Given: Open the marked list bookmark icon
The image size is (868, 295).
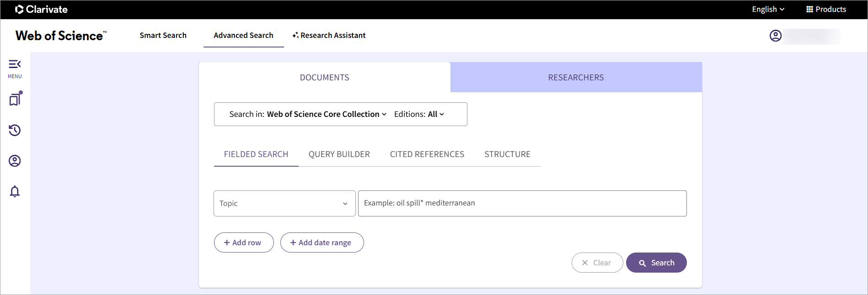Looking at the screenshot, I should click(x=15, y=99).
